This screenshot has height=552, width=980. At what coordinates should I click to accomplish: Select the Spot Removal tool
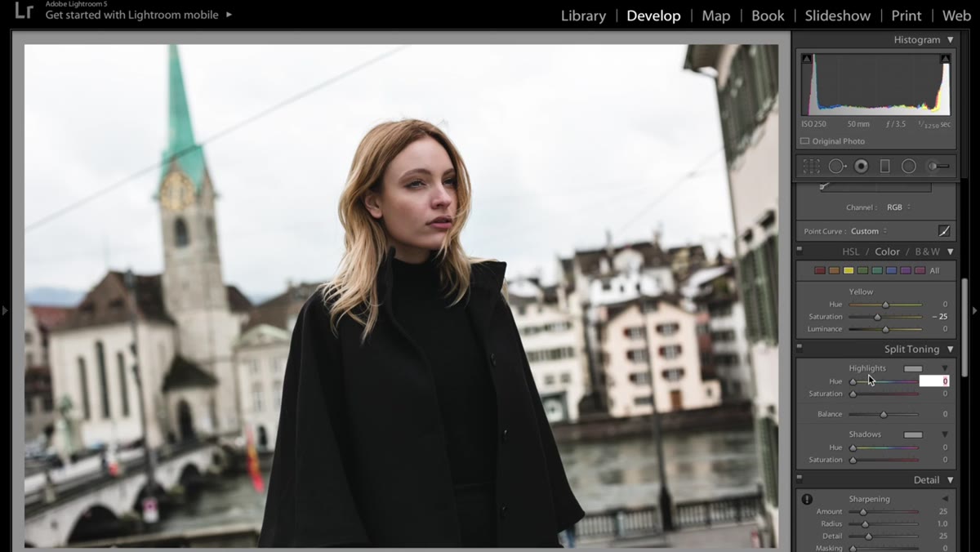836,166
